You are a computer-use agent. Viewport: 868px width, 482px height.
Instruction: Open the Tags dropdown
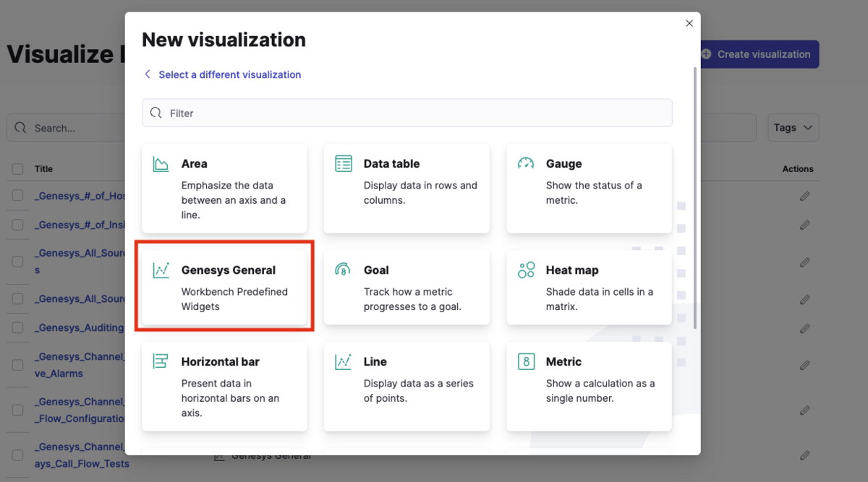(793, 127)
